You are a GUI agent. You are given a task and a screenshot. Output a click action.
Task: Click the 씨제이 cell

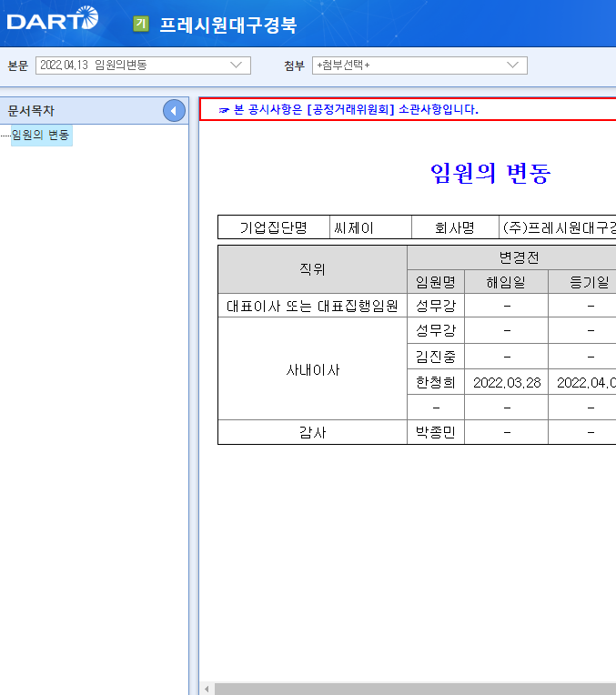(370, 227)
